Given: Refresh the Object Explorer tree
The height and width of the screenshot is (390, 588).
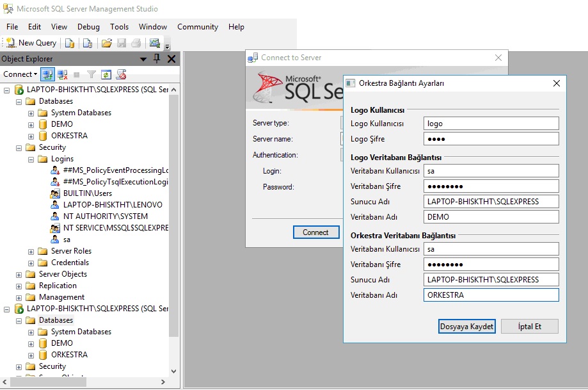Looking at the screenshot, I should pos(106,74).
